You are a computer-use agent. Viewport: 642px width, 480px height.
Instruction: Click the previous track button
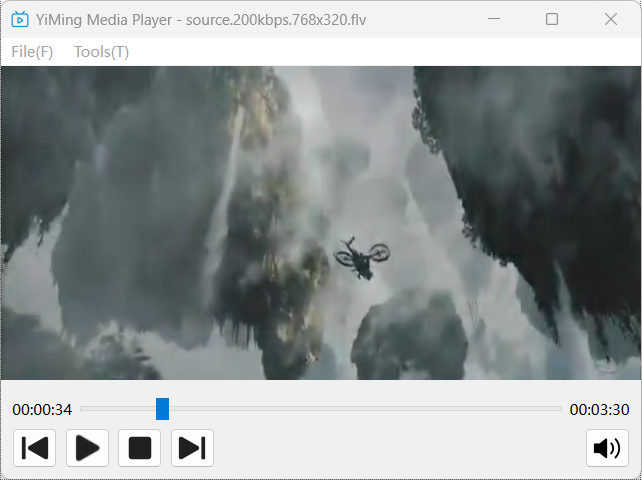pyautogui.click(x=34, y=448)
